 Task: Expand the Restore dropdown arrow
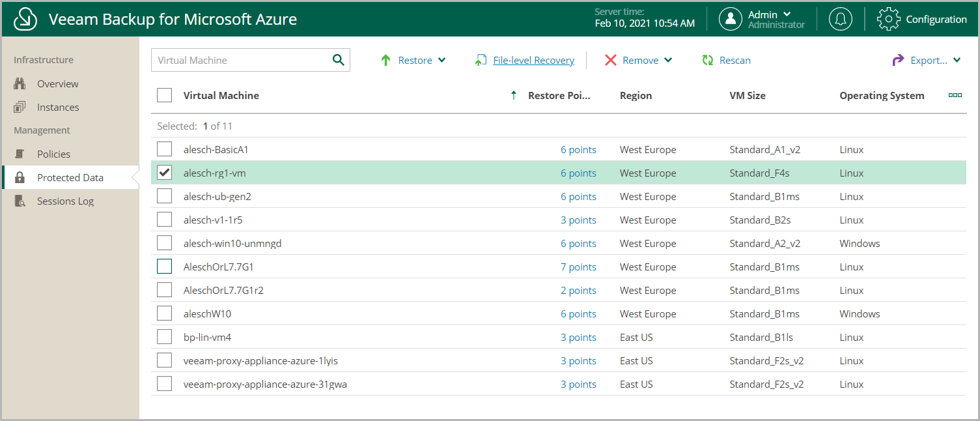tap(442, 60)
